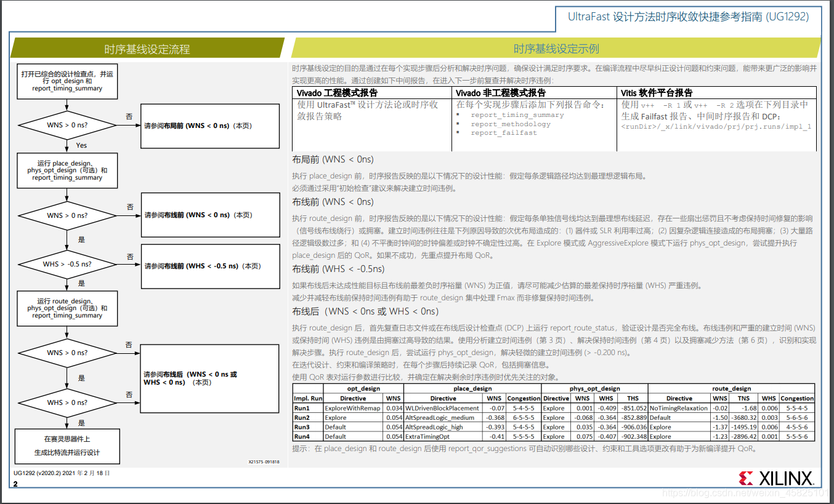Click the report_failfast command text
Screen dimensions: 834x504
point(504,132)
